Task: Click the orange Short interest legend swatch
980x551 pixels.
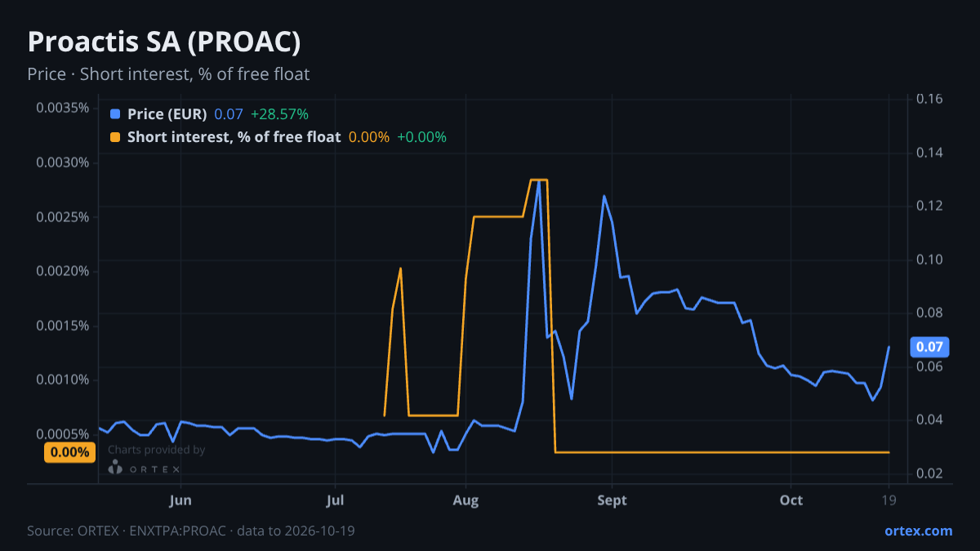Action: [x=115, y=137]
